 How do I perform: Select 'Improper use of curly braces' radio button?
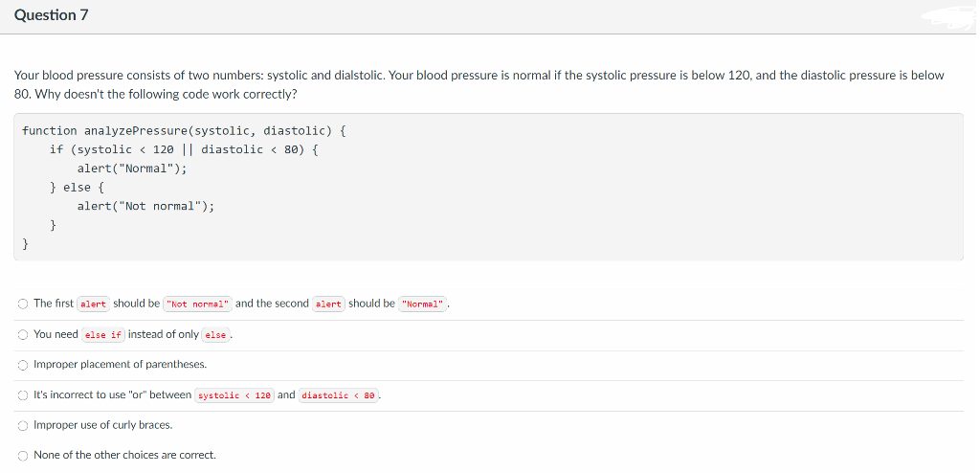click(22, 425)
